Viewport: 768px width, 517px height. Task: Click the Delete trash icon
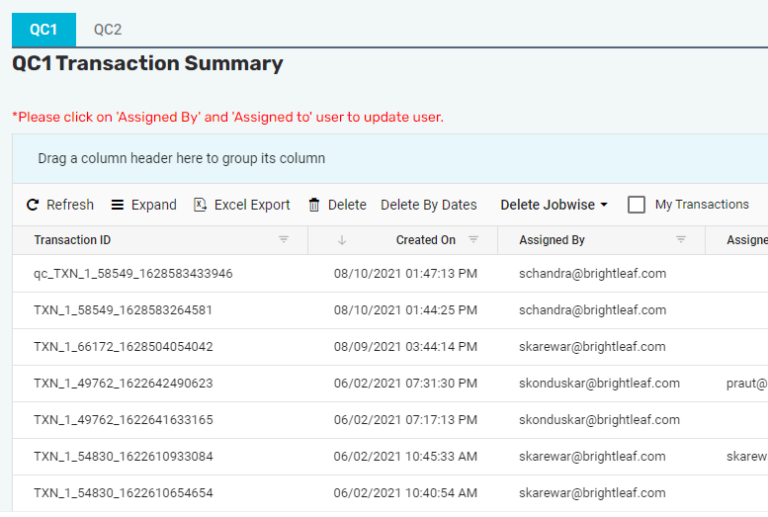[x=314, y=205]
